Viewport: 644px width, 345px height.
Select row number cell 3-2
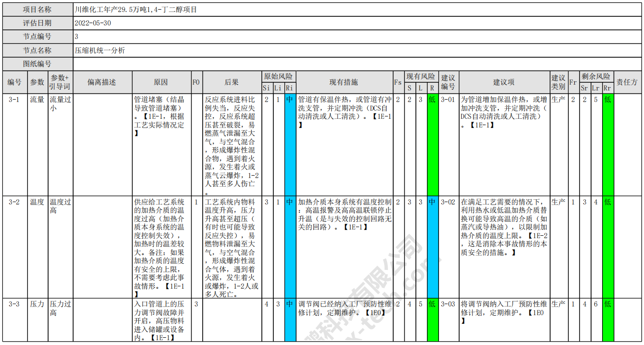click(14, 247)
